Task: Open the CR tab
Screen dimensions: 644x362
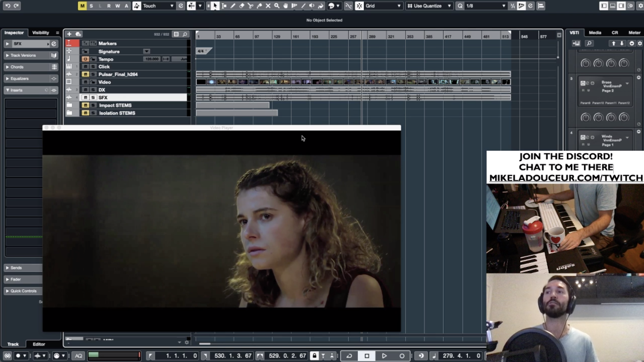Action: pos(615,33)
